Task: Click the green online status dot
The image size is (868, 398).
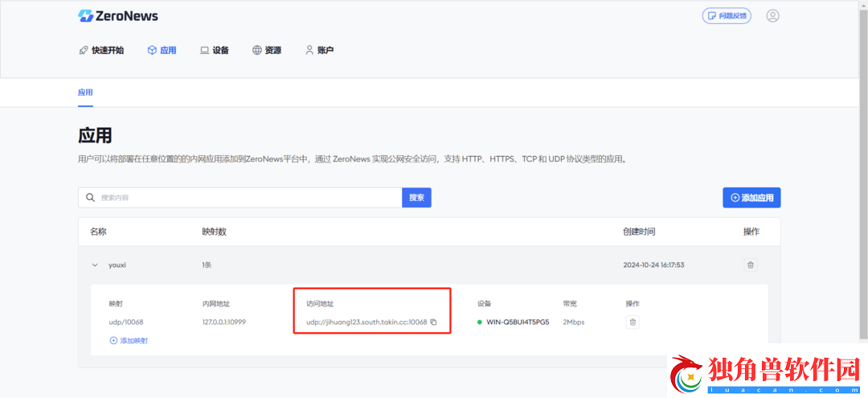Action: [479, 322]
